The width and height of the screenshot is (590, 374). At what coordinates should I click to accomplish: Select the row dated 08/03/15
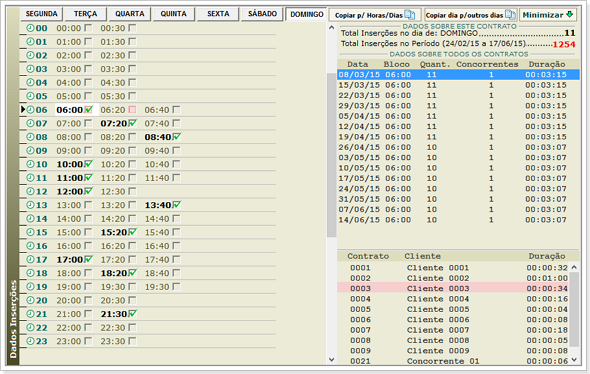(x=458, y=74)
